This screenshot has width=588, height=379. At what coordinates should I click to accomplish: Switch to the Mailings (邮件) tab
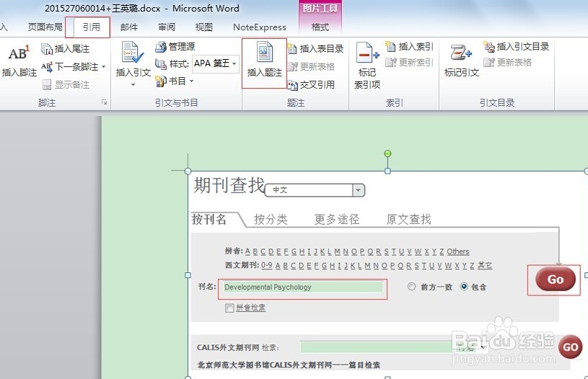tap(129, 27)
